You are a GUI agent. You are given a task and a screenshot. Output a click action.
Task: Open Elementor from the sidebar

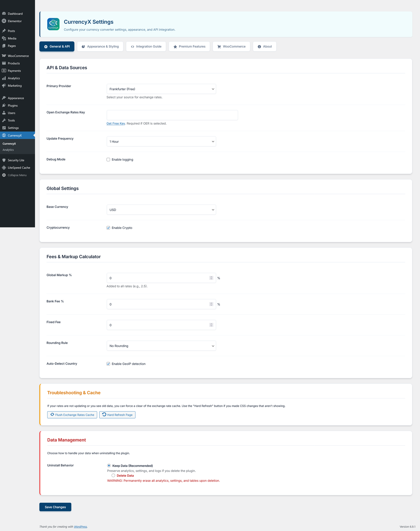click(x=14, y=21)
